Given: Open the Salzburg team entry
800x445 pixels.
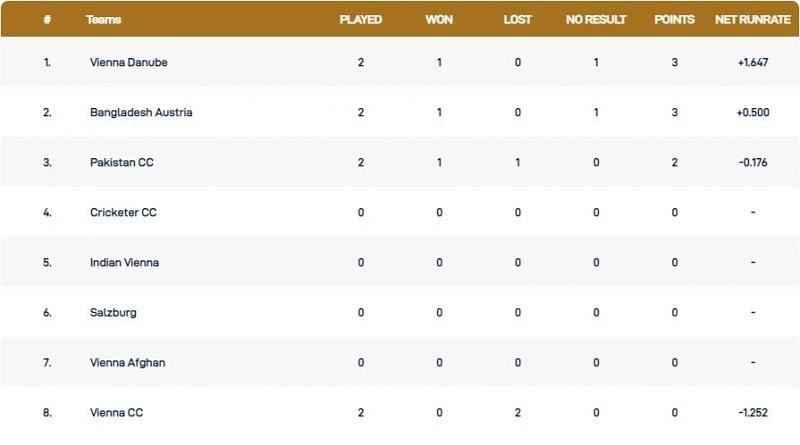Looking at the screenshot, I should [x=113, y=312].
